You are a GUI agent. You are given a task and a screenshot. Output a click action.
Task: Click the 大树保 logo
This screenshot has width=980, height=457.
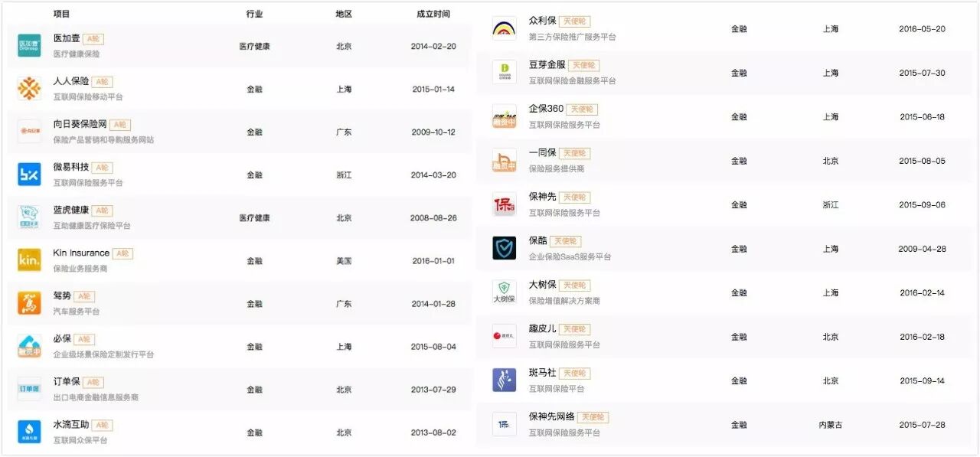pos(504,292)
